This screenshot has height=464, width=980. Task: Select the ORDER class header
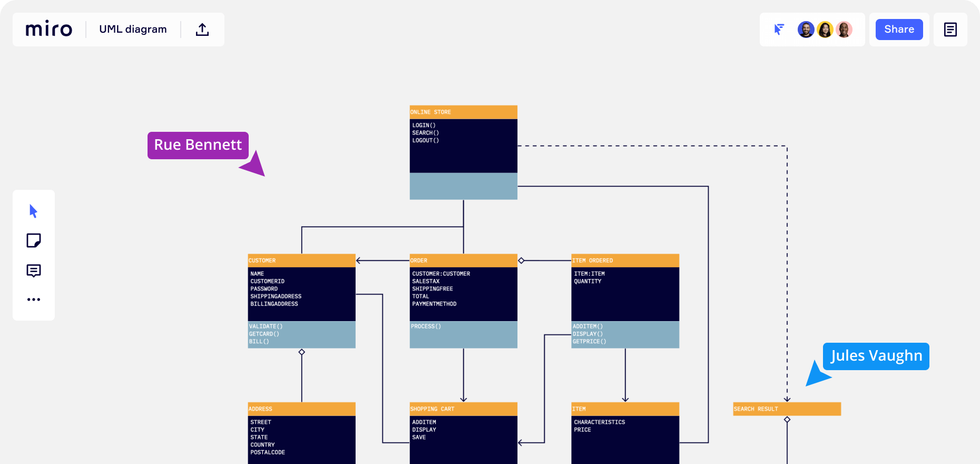click(x=464, y=260)
